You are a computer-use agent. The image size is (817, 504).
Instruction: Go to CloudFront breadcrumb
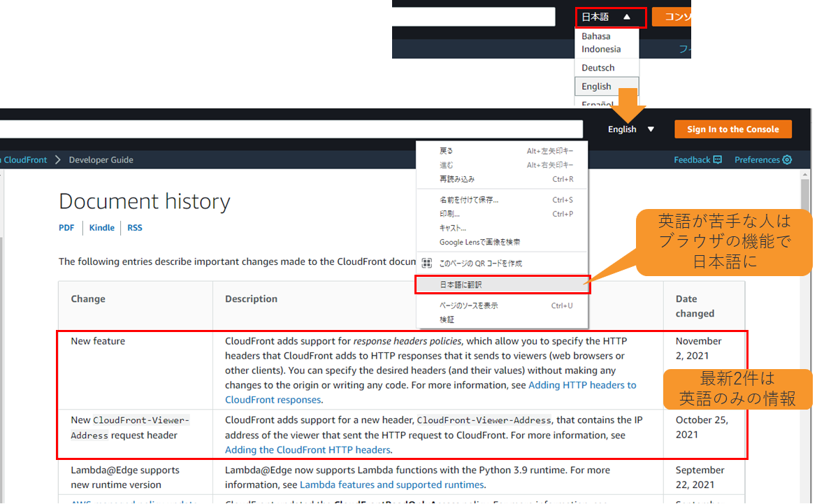(25, 160)
